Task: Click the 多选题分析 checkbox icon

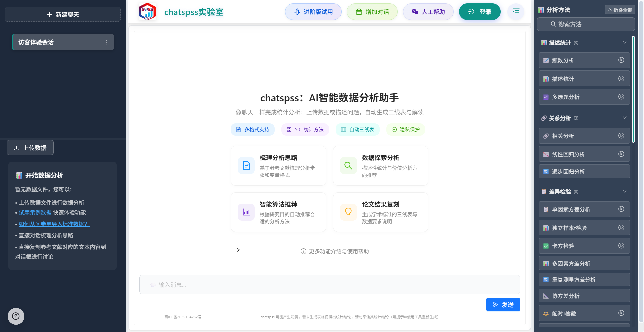Action: click(x=546, y=97)
